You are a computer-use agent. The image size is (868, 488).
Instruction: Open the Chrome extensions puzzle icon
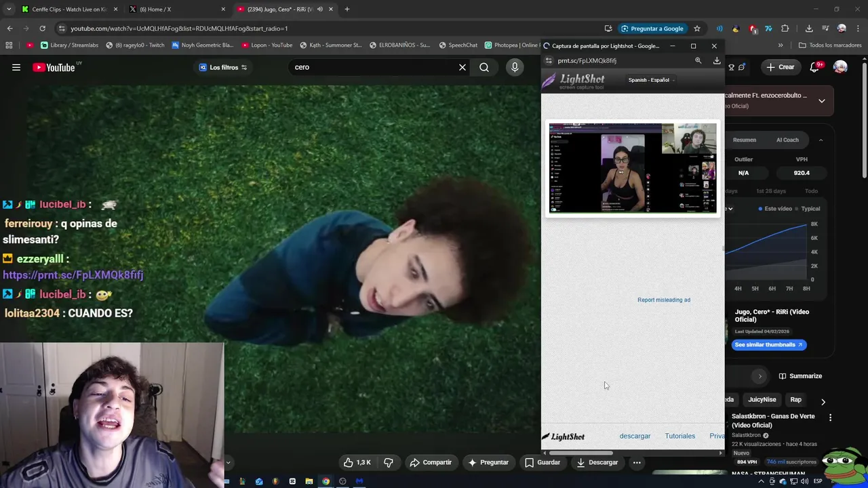[x=785, y=28]
